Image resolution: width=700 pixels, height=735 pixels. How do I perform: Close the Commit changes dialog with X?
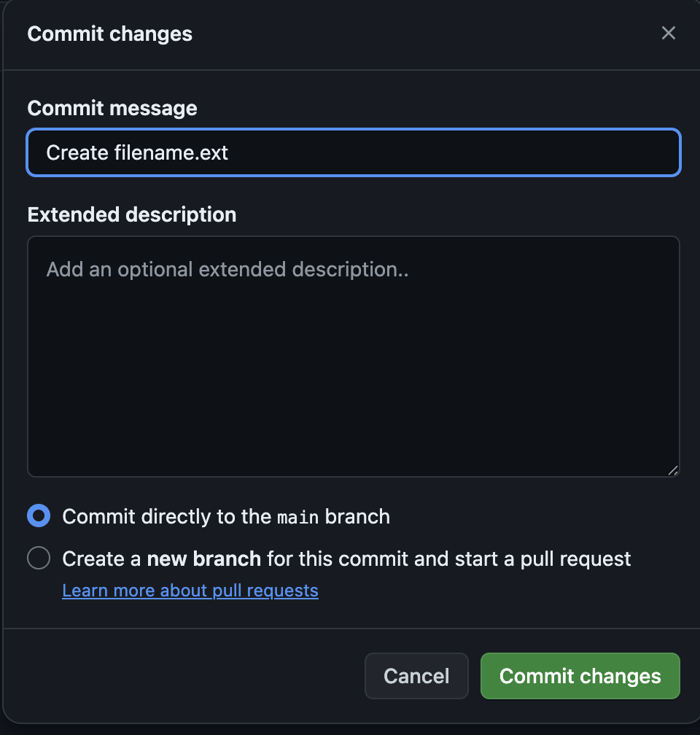click(x=668, y=33)
